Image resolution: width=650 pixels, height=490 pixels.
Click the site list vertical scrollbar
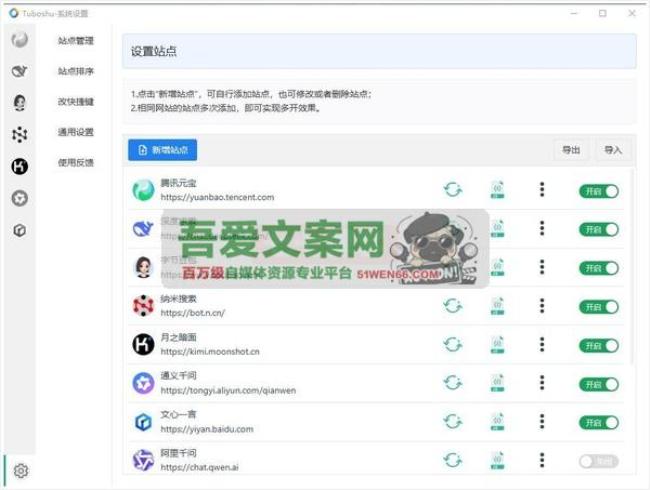632,266
